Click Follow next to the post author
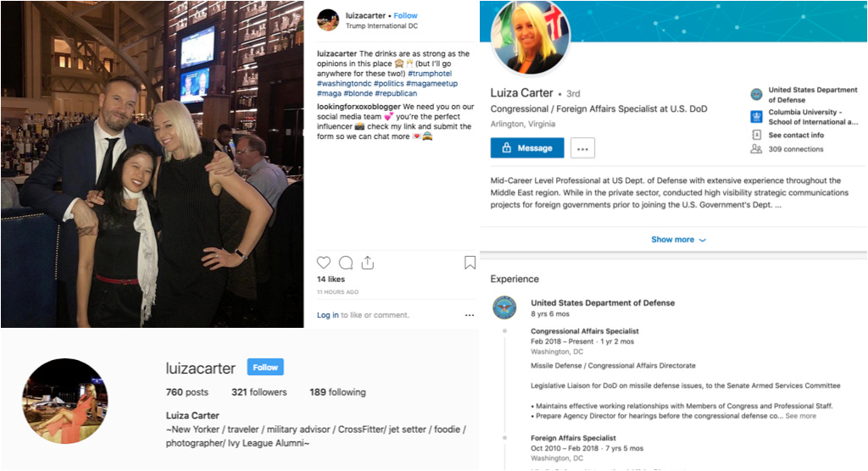The height and width of the screenshot is (471, 868). [x=405, y=15]
